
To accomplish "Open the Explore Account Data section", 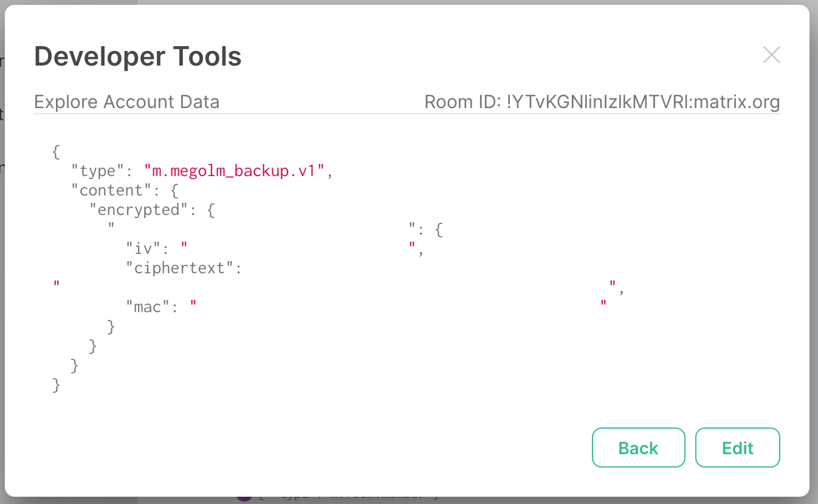I will click(127, 101).
